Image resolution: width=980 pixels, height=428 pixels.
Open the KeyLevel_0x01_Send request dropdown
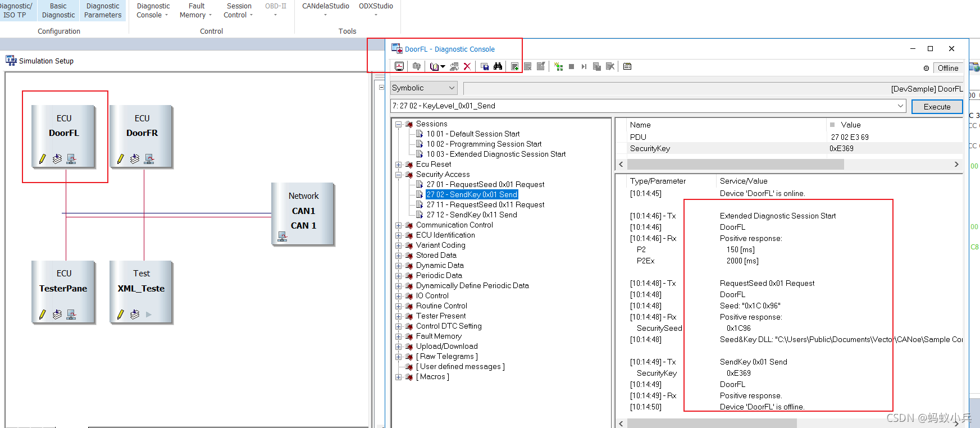pyautogui.click(x=900, y=106)
